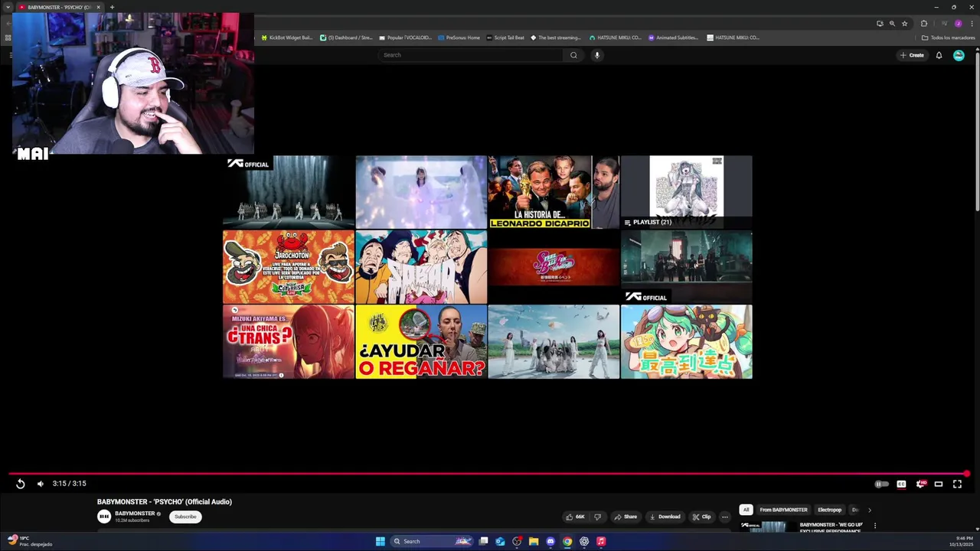Open the JAROCHOTON suggested video
The image size is (980, 551).
coord(289,267)
